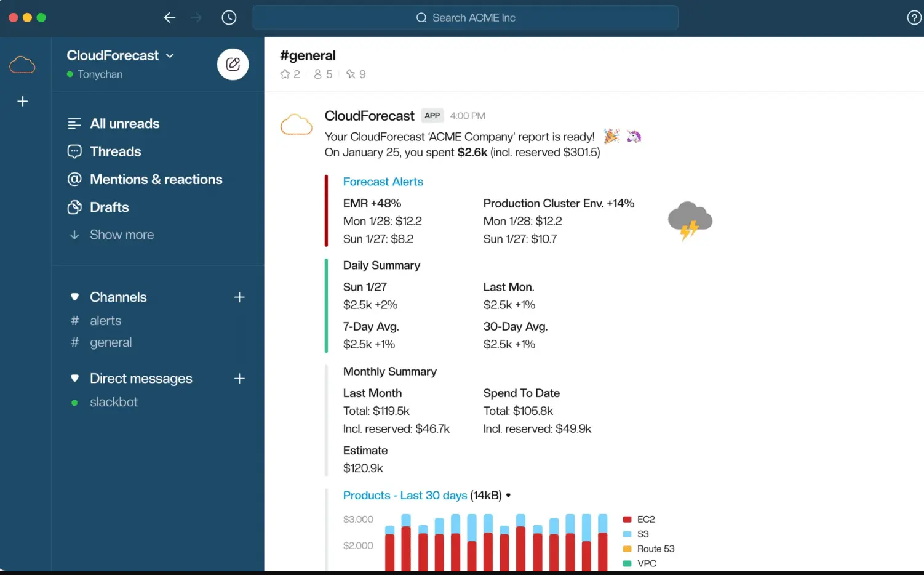Image resolution: width=924 pixels, height=575 pixels.
Task: Open Mentions & reactions
Action: pos(156,179)
